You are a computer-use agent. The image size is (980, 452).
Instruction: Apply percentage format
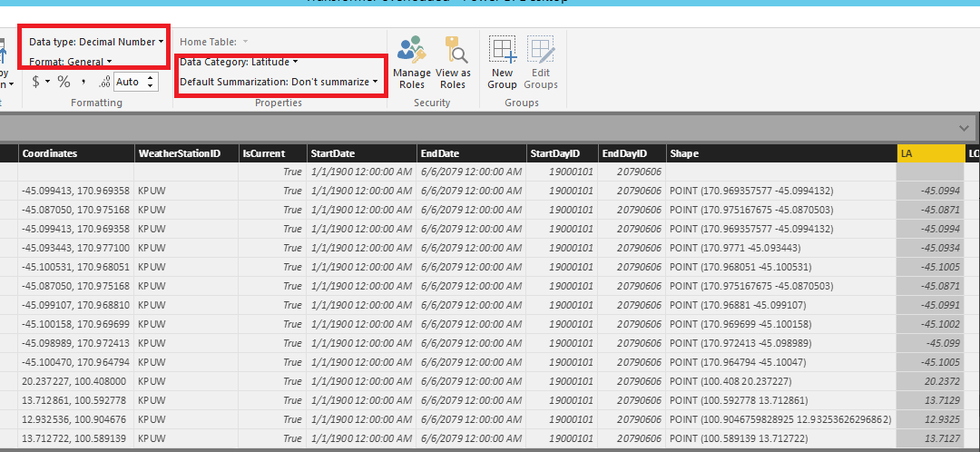tap(64, 82)
